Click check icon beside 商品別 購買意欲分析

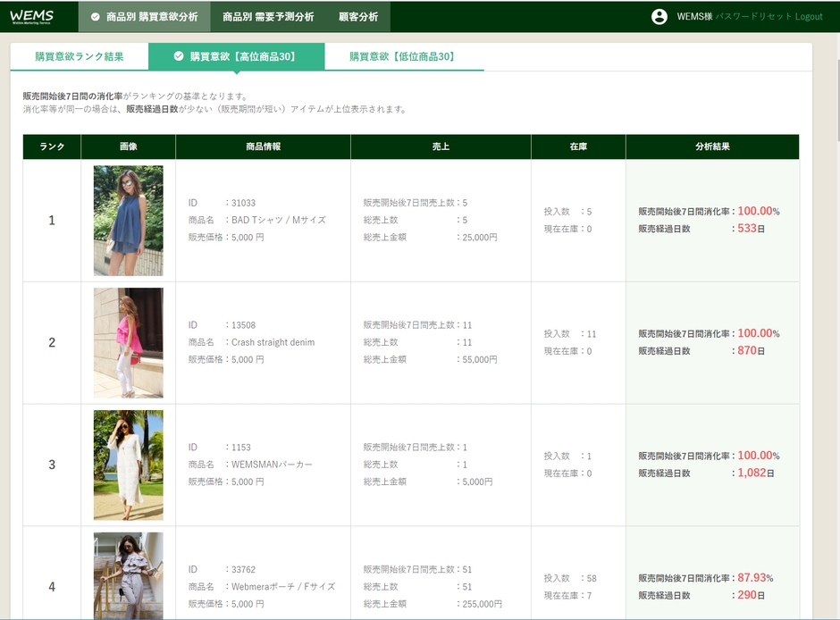click(x=95, y=17)
